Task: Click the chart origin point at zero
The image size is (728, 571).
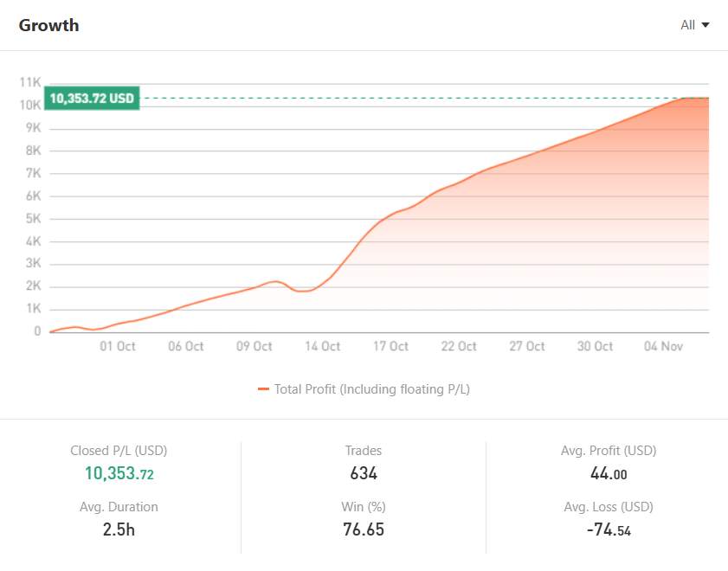Action: 49,330
